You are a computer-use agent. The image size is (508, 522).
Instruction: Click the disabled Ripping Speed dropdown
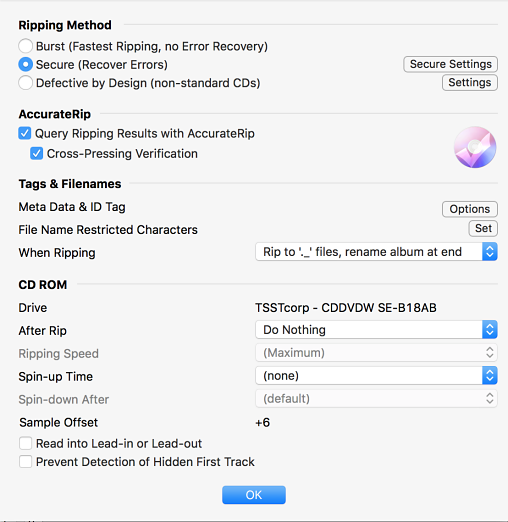376,353
